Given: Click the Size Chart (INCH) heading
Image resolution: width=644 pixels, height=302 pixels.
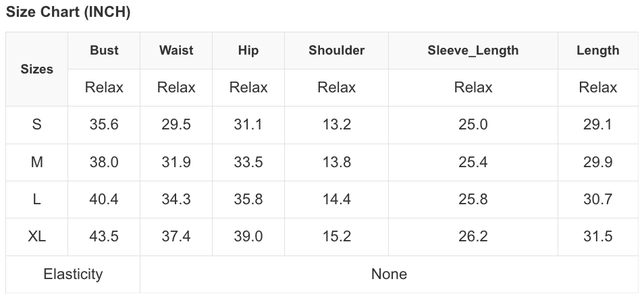Looking at the screenshot, I should [68, 12].
